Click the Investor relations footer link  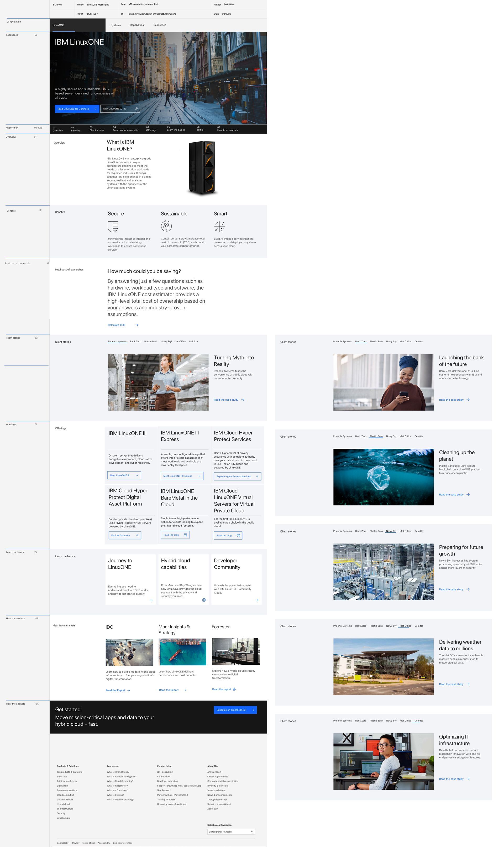[216, 790]
